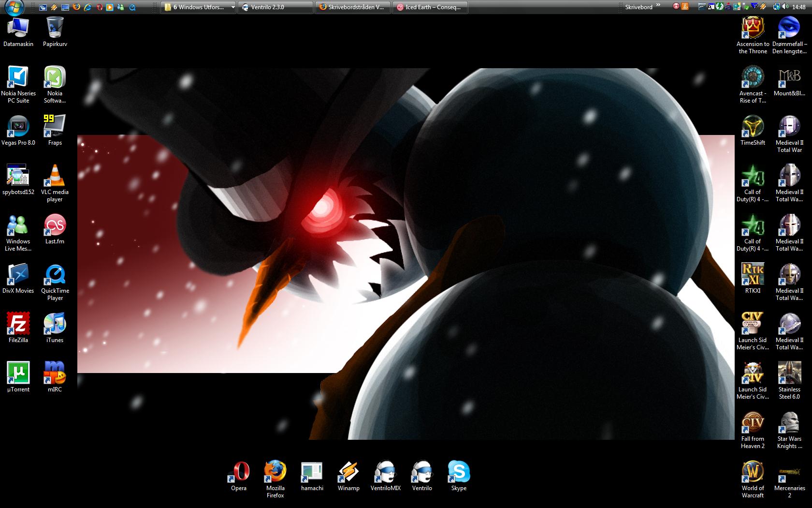
Task: Launch Nokia Nseries PC Suite
Action: coord(18,85)
